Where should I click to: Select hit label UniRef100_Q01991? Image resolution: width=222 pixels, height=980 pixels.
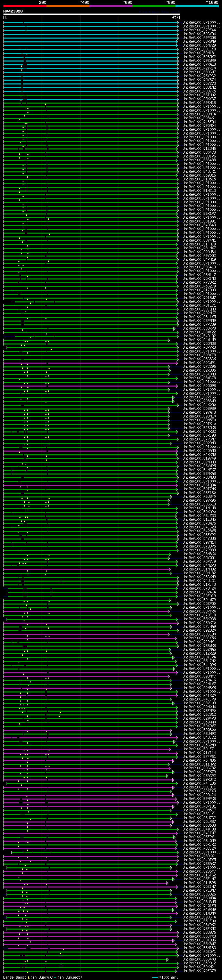click(199, 221)
